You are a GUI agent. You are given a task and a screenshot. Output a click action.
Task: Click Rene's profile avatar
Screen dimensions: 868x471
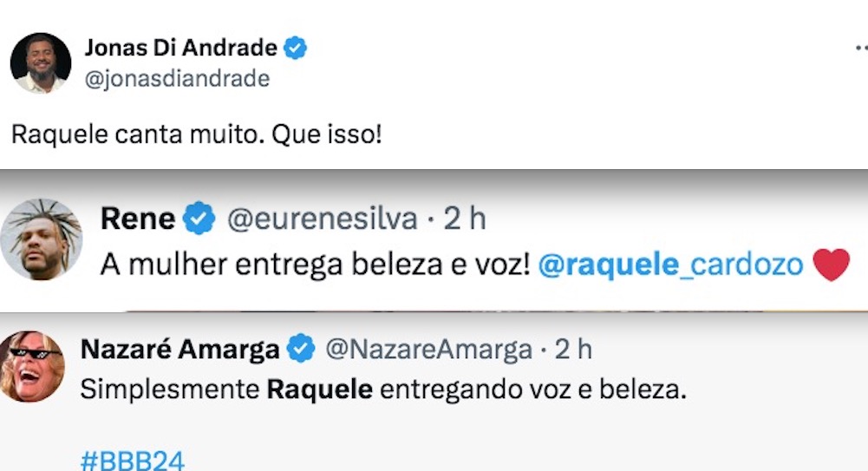[x=40, y=239]
